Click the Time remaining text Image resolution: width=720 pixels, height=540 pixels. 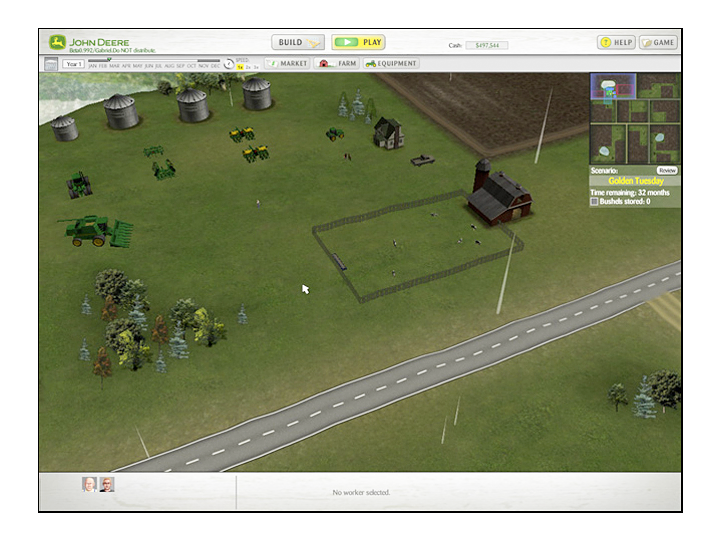click(630, 193)
